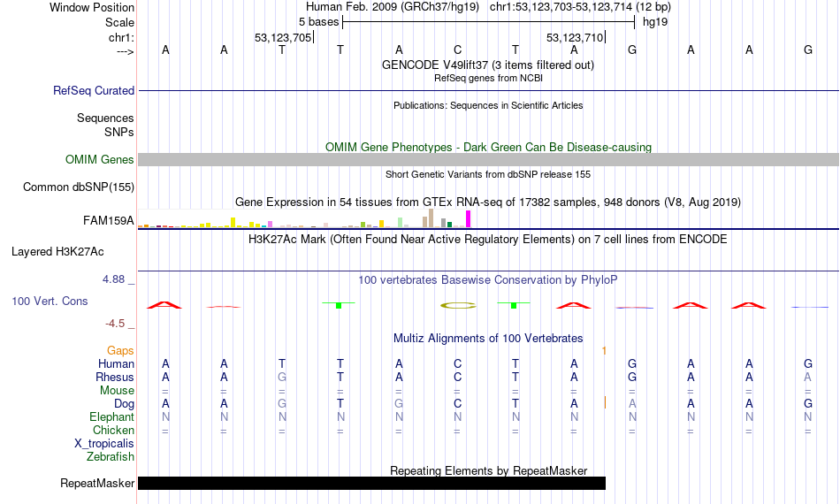
Task: Open the Layered H3K27Ac track label
Action: coord(57,252)
